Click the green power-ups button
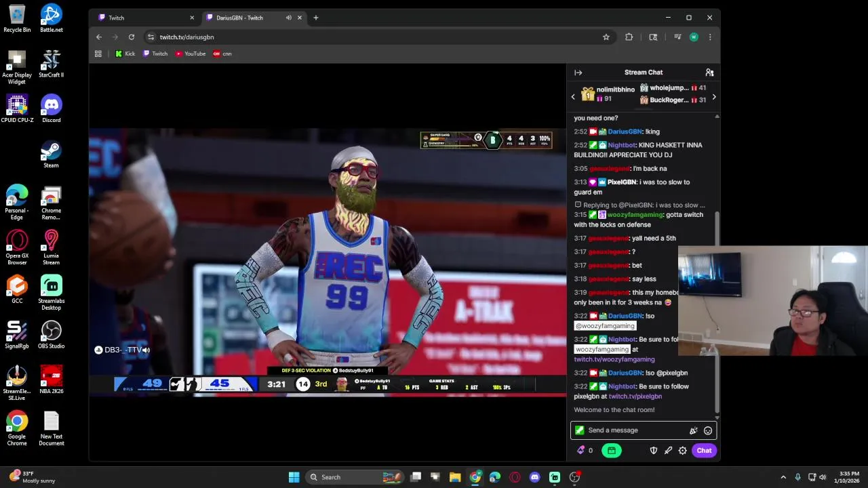868x488 pixels. pos(611,451)
